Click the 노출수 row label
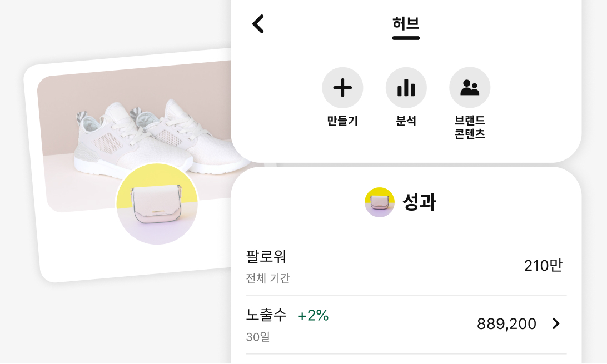 click(x=267, y=315)
